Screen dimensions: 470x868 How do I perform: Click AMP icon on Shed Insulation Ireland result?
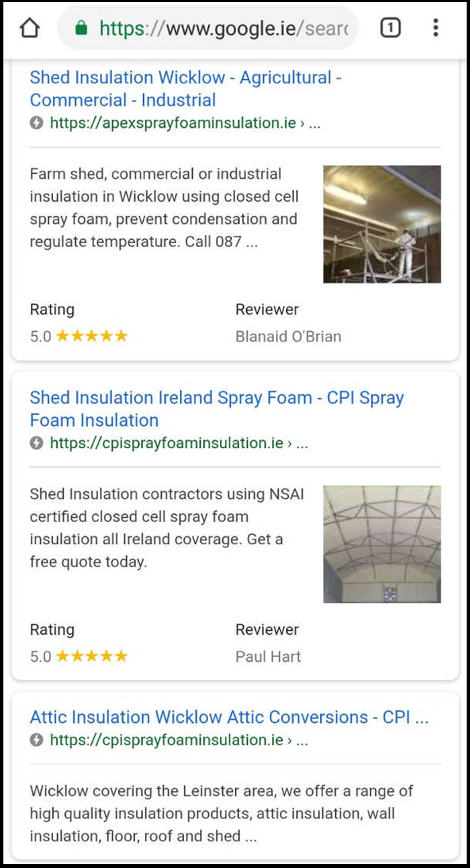[36, 443]
